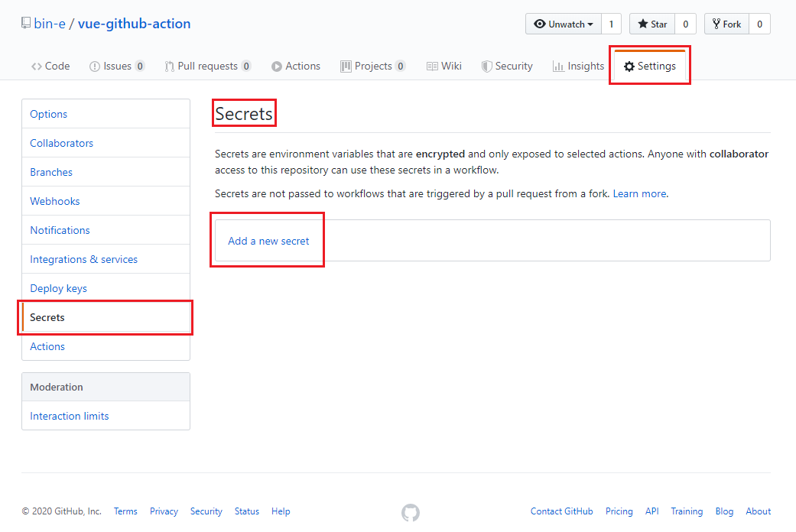This screenshot has height=532, width=796.
Task: Switch to the Code tab
Action: coord(50,66)
